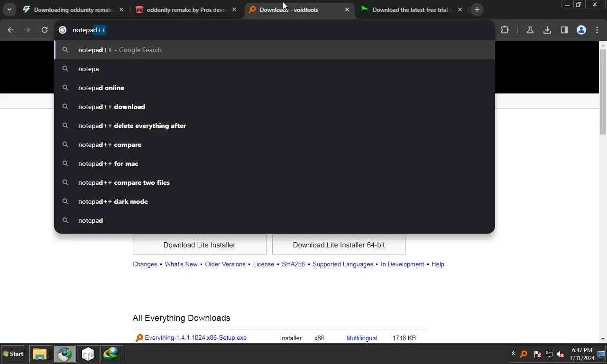Switch to oddunity remake by Pros tab
This screenshot has height=364, width=607.
tap(186, 9)
